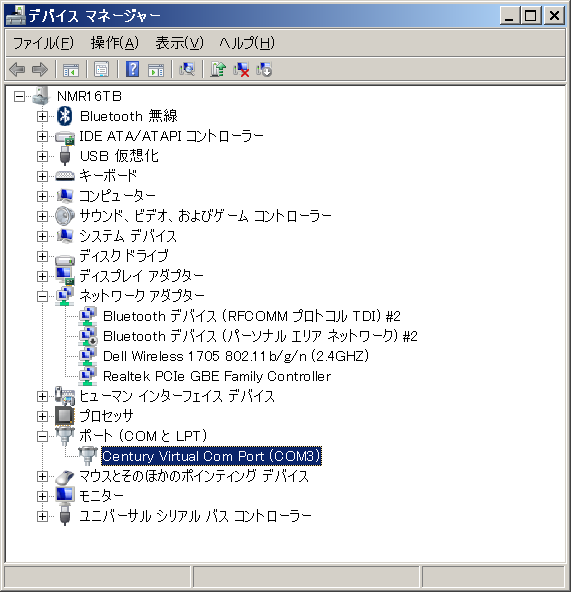
Task: Select Realtek PCIe GBE Family Controller
Action: pyautogui.click(x=217, y=376)
